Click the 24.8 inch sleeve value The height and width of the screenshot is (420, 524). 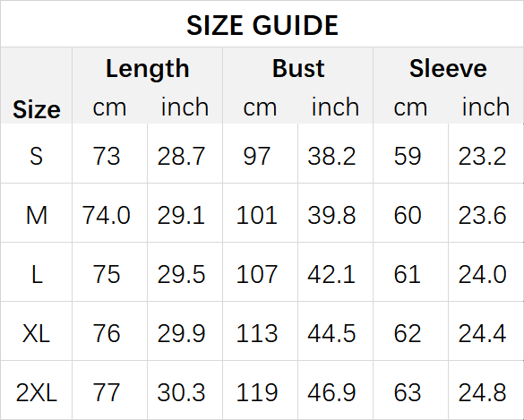(482, 392)
